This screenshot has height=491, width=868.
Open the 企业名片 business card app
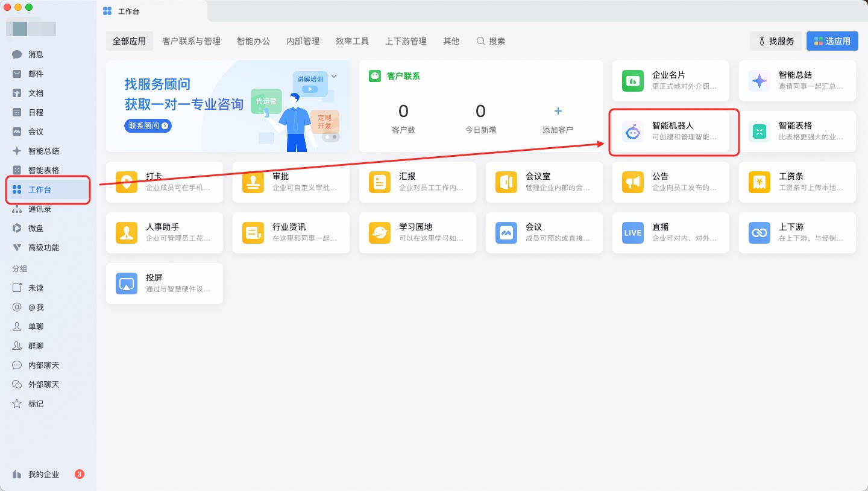671,81
